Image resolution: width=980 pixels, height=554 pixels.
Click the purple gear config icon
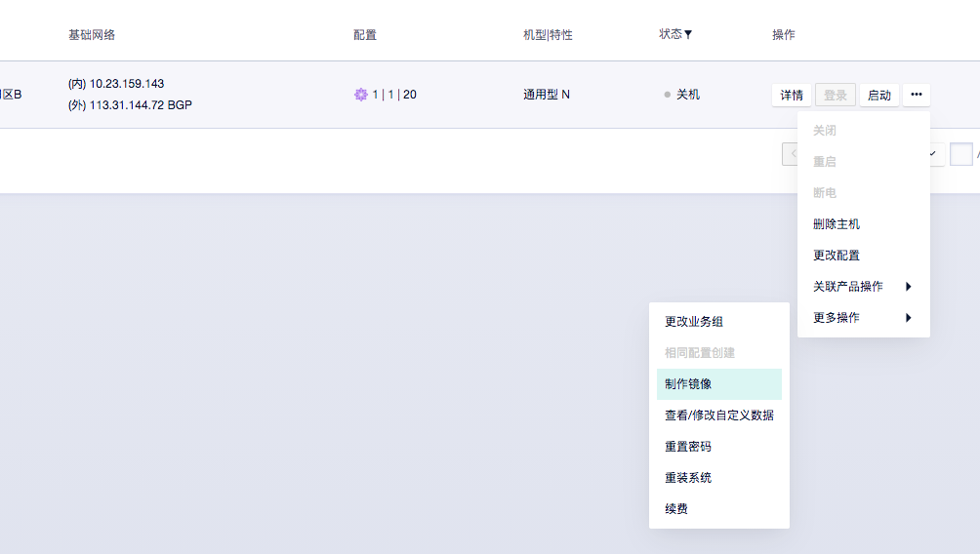(x=361, y=95)
